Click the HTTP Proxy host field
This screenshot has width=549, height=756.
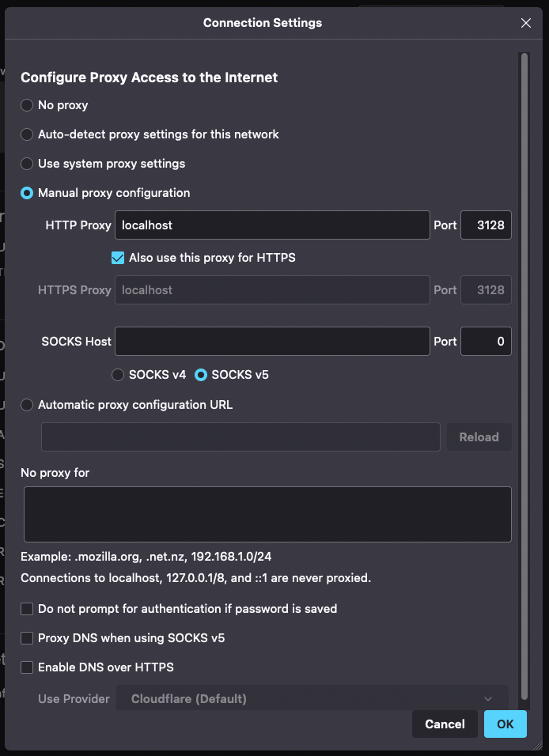[272, 225]
